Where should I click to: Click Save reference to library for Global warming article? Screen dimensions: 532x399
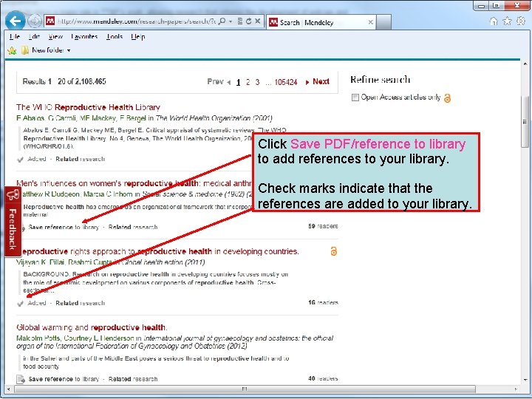pos(64,379)
